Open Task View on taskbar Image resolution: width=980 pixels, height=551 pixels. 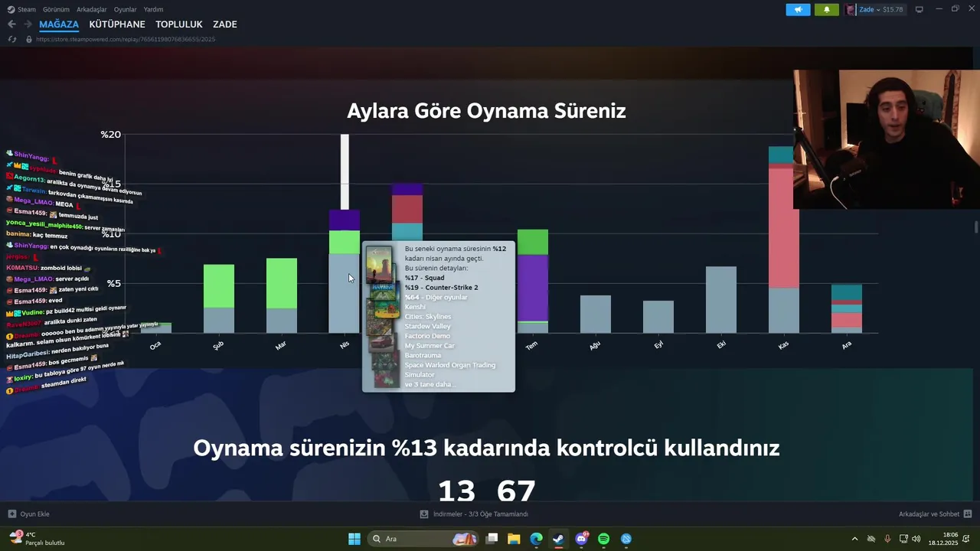(x=492, y=539)
